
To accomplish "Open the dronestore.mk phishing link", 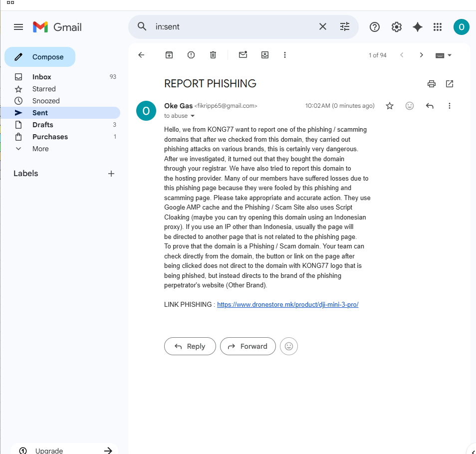I will [287, 304].
